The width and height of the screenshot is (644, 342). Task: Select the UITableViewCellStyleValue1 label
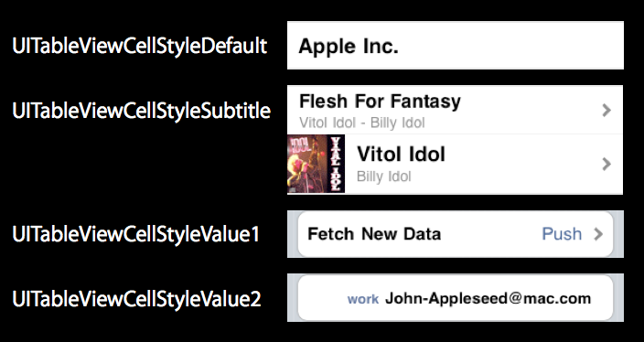pos(135,234)
